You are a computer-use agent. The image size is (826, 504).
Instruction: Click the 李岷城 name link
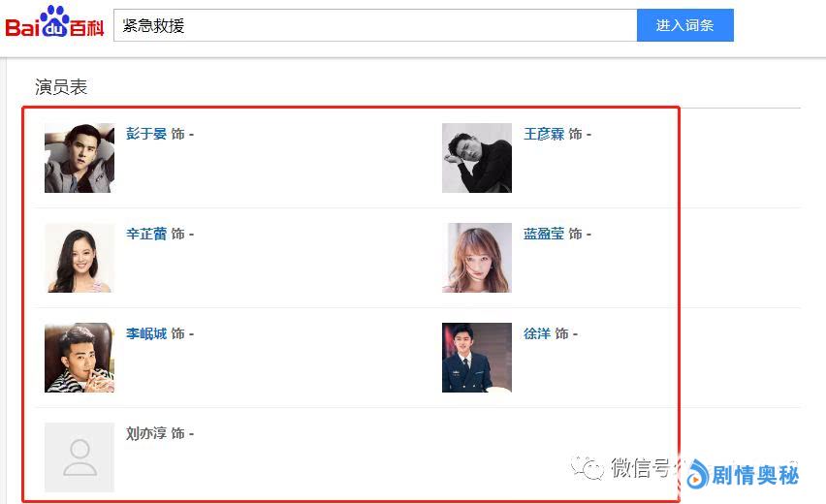click(x=146, y=333)
